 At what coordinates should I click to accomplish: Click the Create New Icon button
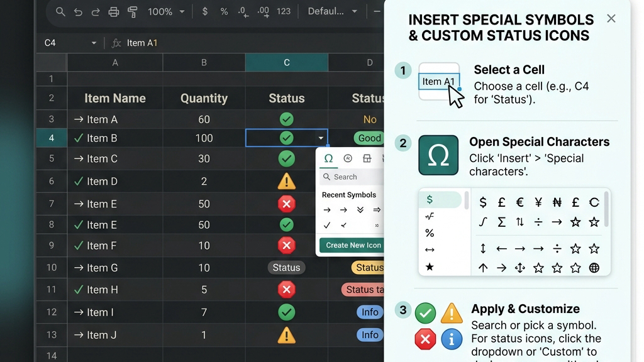click(352, 245)
